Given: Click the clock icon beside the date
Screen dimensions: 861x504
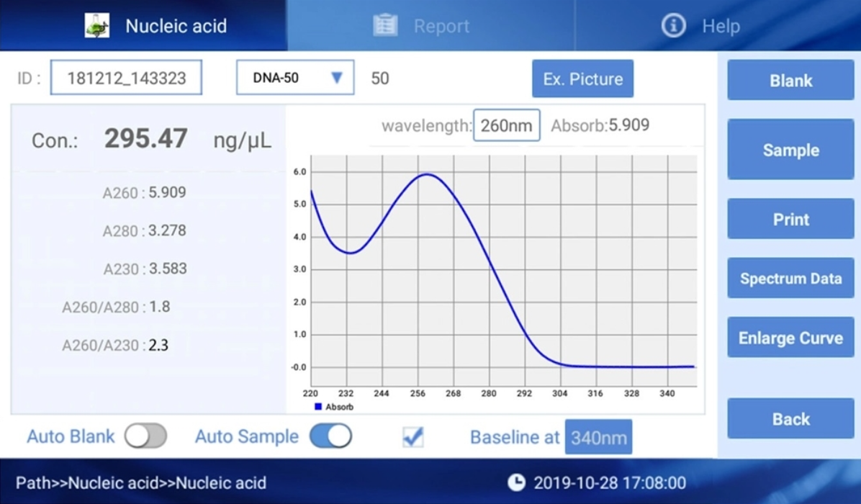Looking at the screenshot, I should tap(516, 482).
